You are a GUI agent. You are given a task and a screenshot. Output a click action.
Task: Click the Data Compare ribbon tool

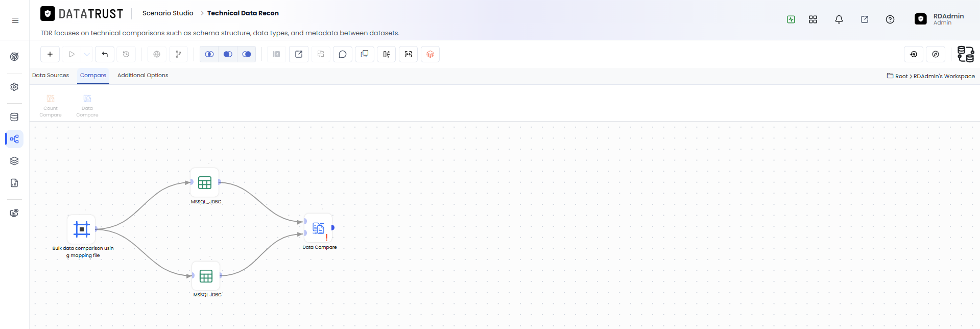(x=87, y=106)
